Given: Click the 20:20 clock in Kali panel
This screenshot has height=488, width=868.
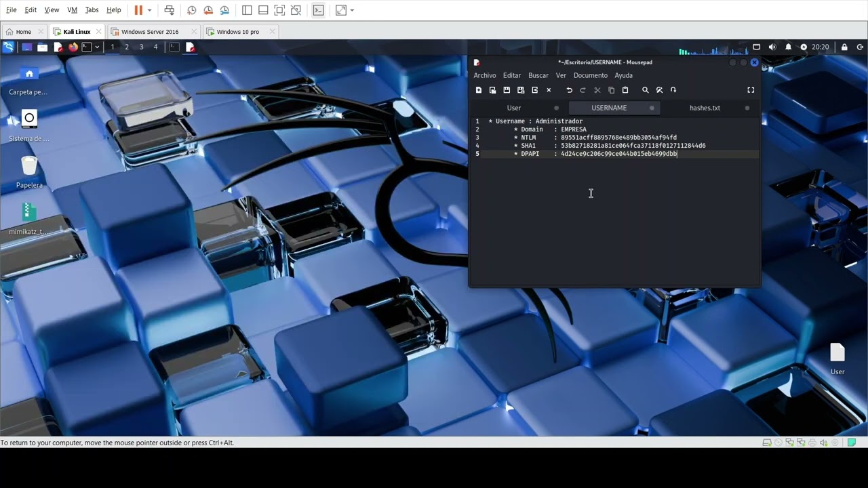Looking at the screenshot, I should click(x=821, y=47).
